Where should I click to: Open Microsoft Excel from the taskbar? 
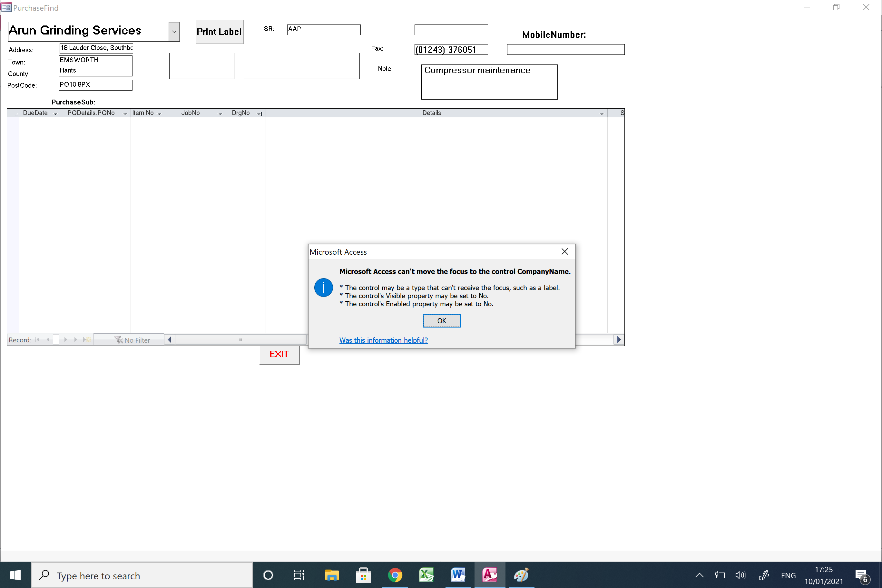[x=426, y=575]
